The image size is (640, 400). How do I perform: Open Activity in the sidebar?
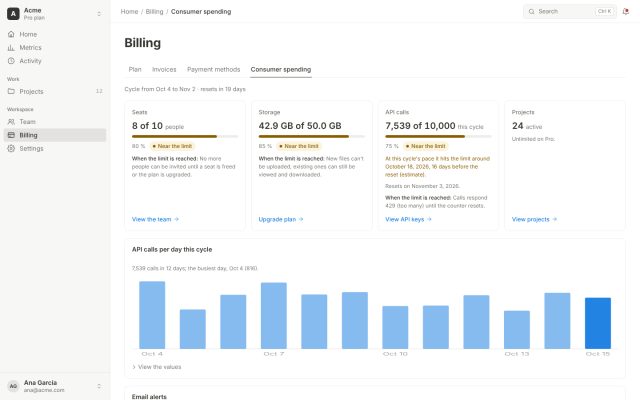click(55, 61)
